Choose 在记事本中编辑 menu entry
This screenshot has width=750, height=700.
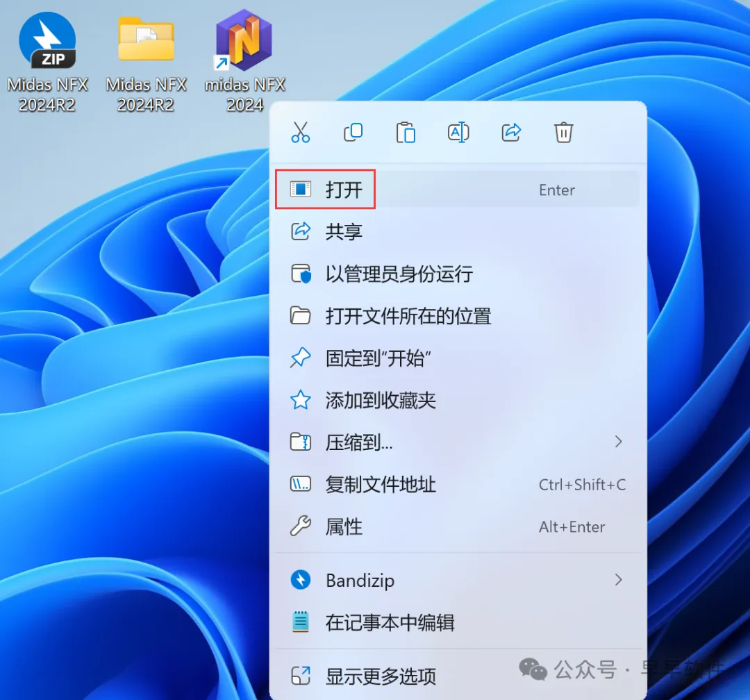(457, 622)
